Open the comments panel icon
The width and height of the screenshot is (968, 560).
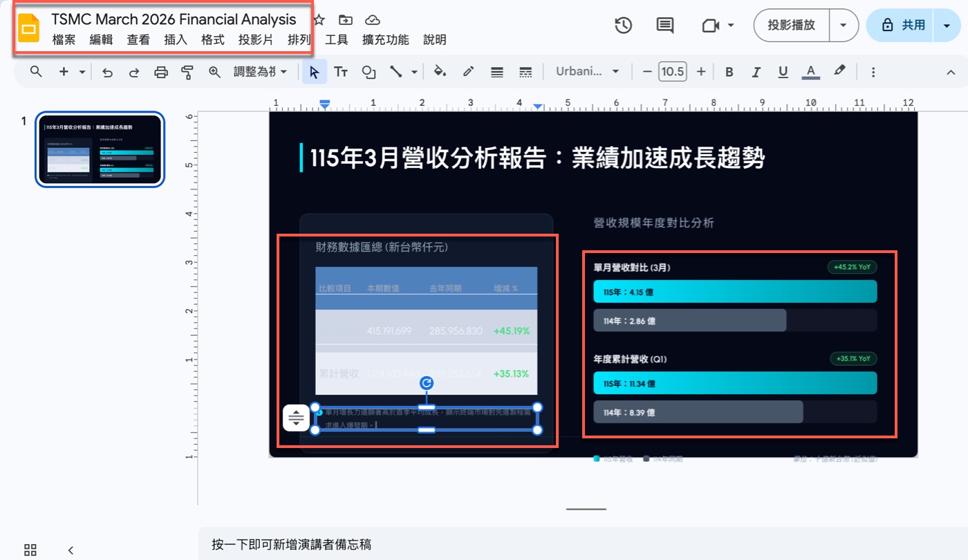[x=665, y=26]
